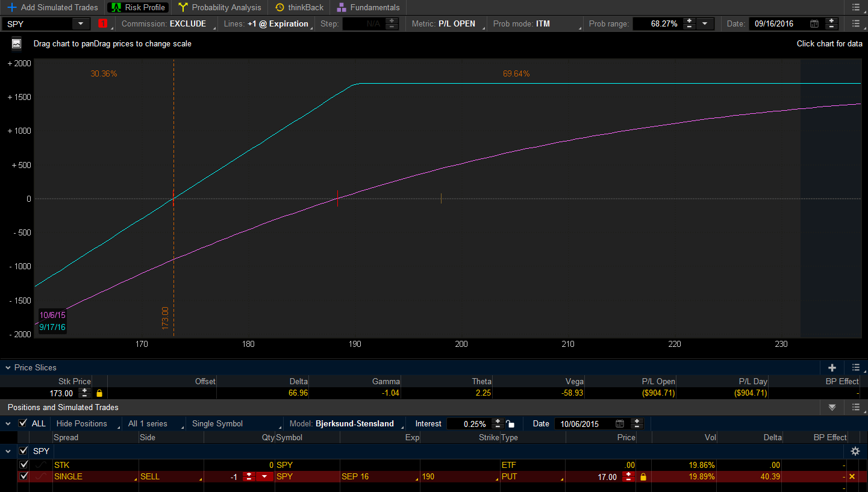This screenshot has width=868, height=492.
Task: Click the 10/06/2015 date field
Action: [x=582, y=423]
